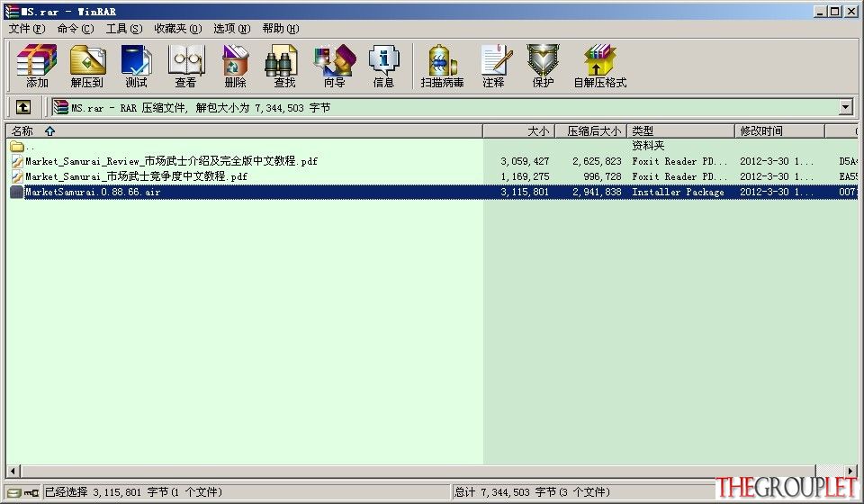Open the 工具(S) menu
The height and width of the screenshot is (504, 864).
(124, 29)
